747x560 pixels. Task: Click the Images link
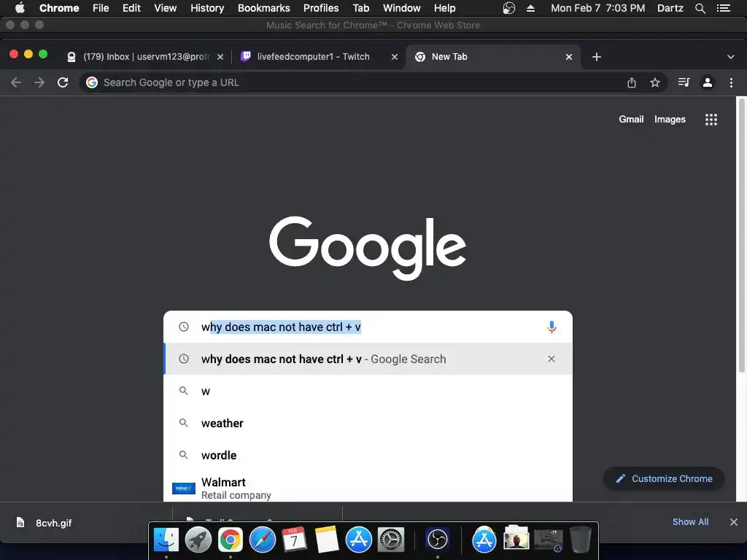[670, 120]
